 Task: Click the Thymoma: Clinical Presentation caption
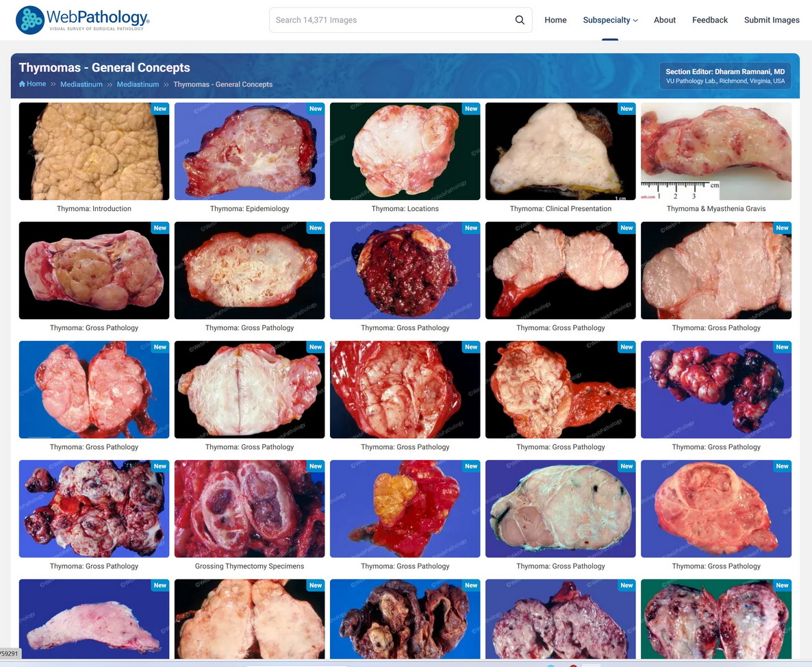[560, 208]
